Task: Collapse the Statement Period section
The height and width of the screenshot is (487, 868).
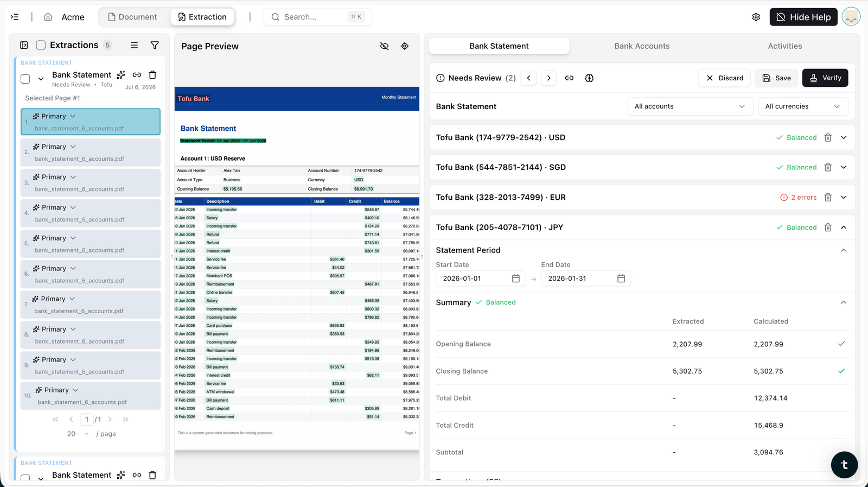Action: click(844, 250)
